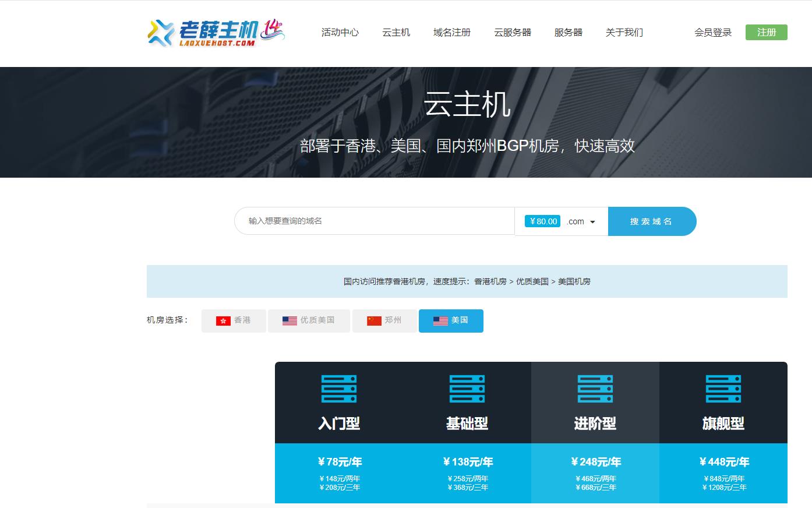Go to 域名注册 in the navigation bar
Screen dimensions: 812x508
coord(452,33)
